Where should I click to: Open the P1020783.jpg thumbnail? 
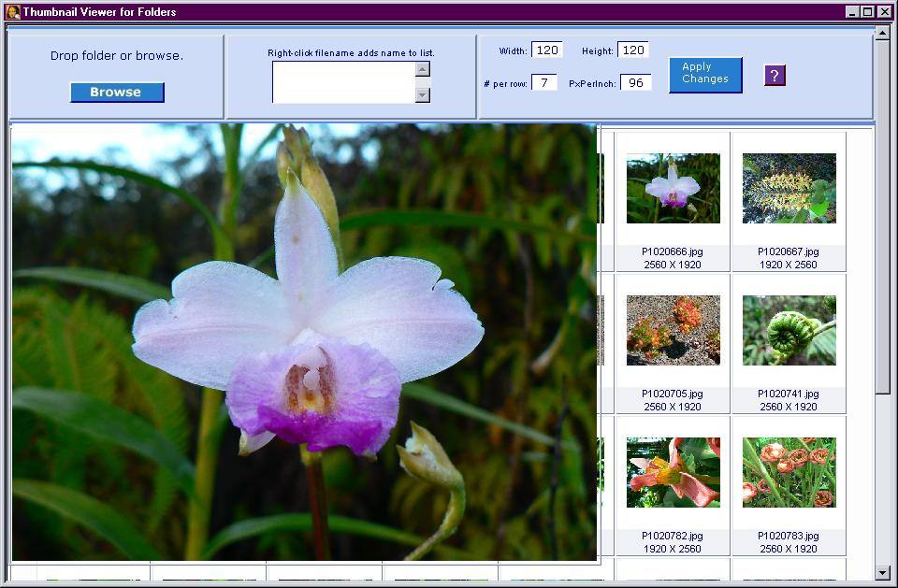tap(789, 472)
